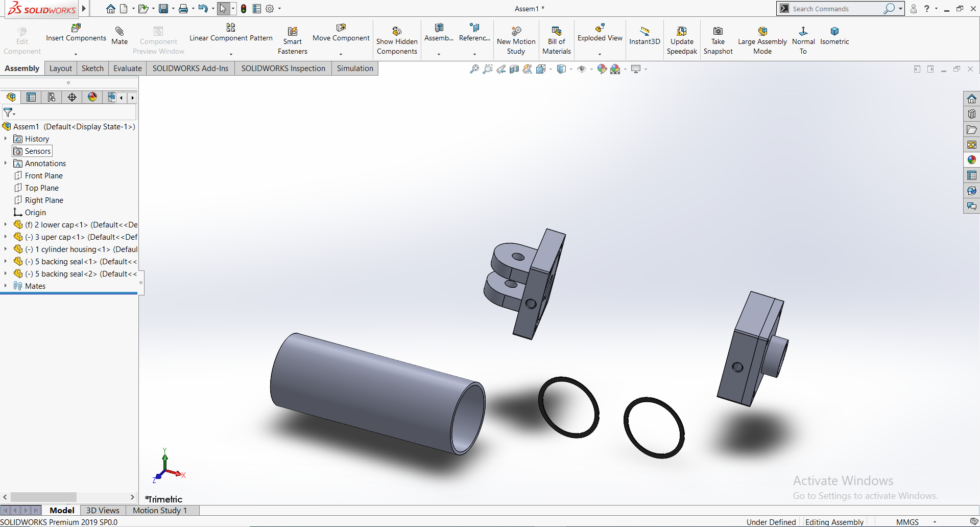Click the Save icon
Viewport: 980px width, 527px height.
[x=163, y=9]
